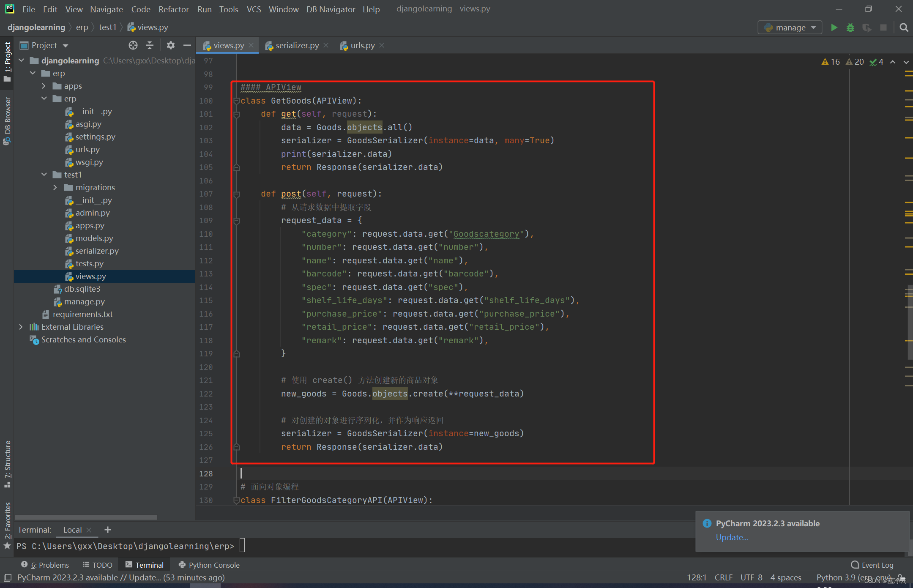
Task: Open the Refactor menu
Action: point(173,9)
